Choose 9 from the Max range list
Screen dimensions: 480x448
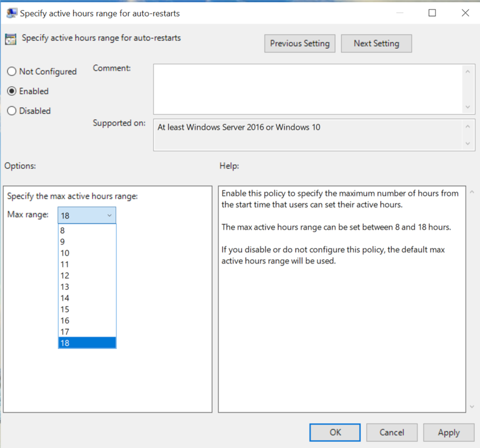[87, 241]
